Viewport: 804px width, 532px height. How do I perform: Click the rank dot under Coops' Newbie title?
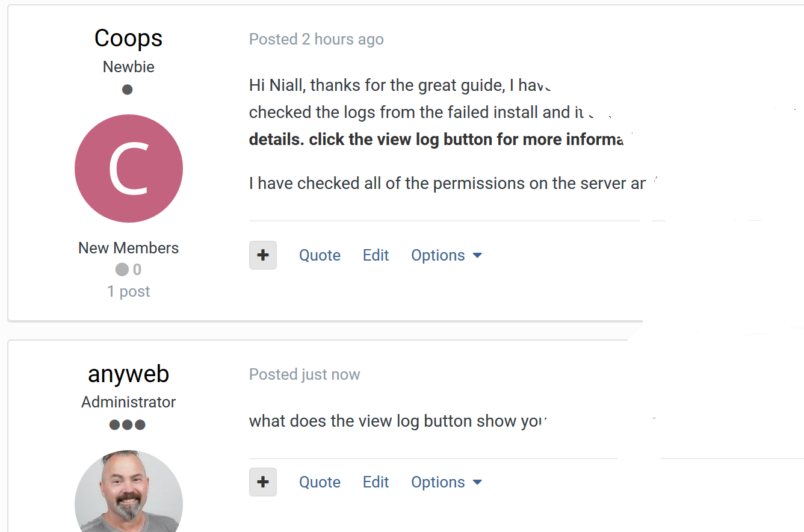(x=127, y=90)
